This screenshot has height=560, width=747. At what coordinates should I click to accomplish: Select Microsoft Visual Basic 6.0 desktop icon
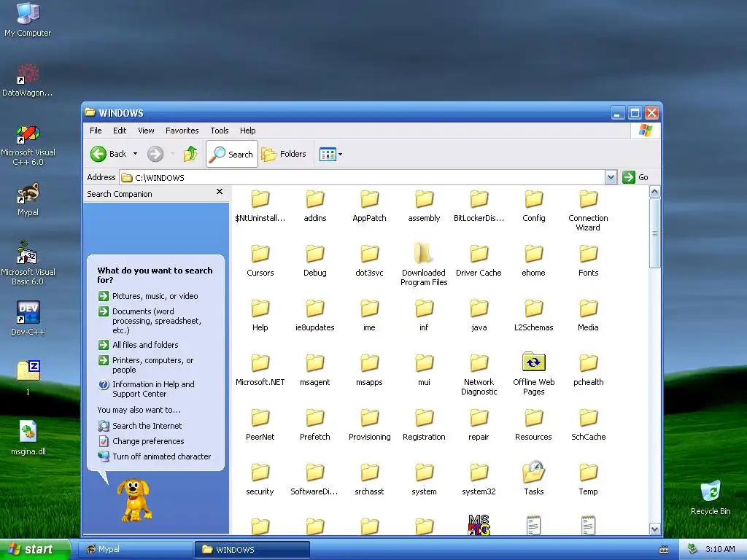[28, 263]
